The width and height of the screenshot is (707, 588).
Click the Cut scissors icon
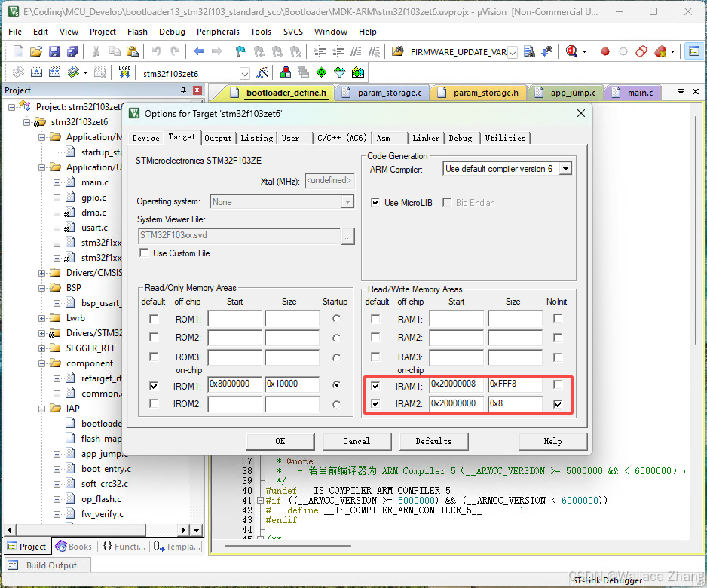coord(96,51)
